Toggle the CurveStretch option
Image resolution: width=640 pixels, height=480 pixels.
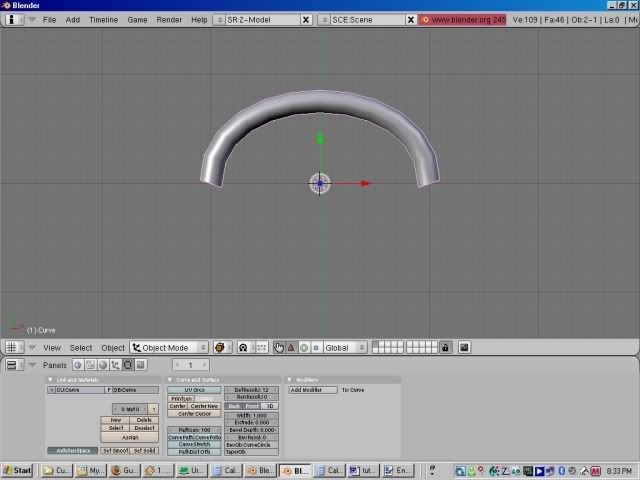click(194, 444)
